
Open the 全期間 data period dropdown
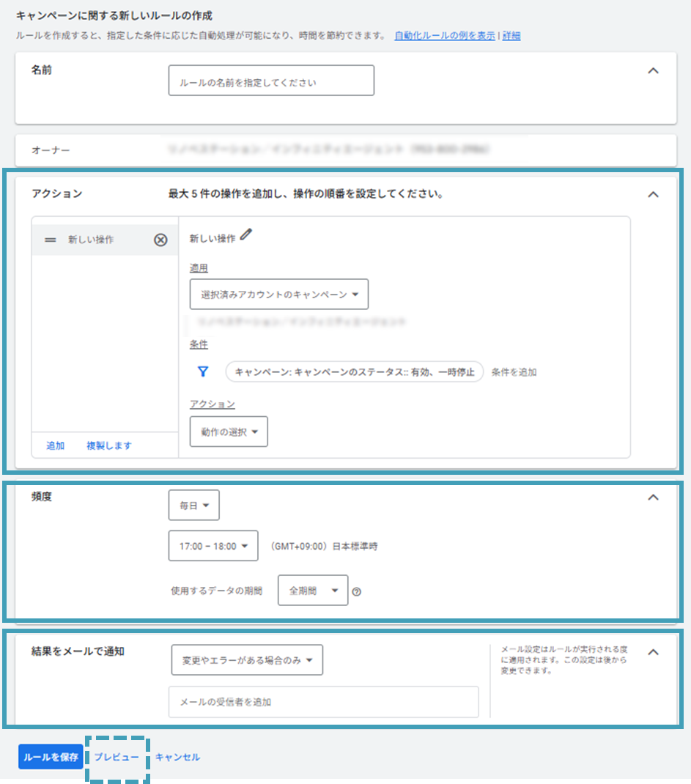coord(313,591)
